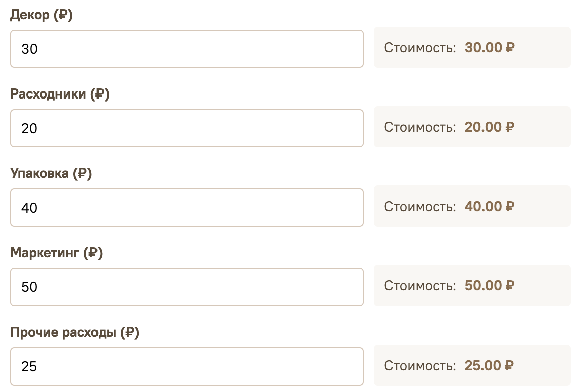Click the 25.00 ₽ cost value

click(489, 365)
